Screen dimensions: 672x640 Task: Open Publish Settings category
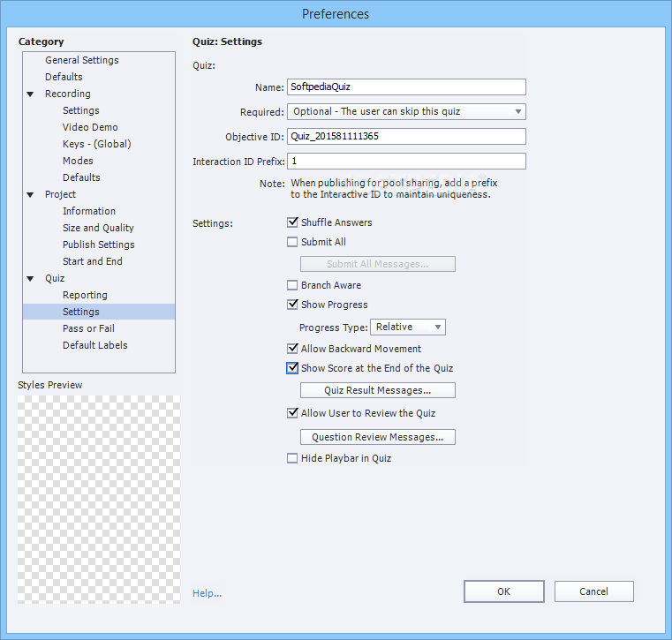pos(99,245)
